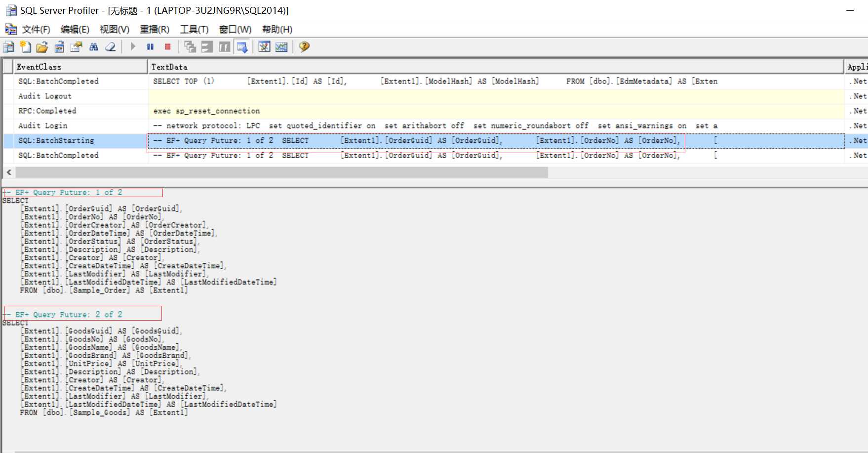Screen dimensions: 868x453
Task: Click 'EF+ Query Future: 2 of 2' comment in detail pane
Action: (63, 315)
